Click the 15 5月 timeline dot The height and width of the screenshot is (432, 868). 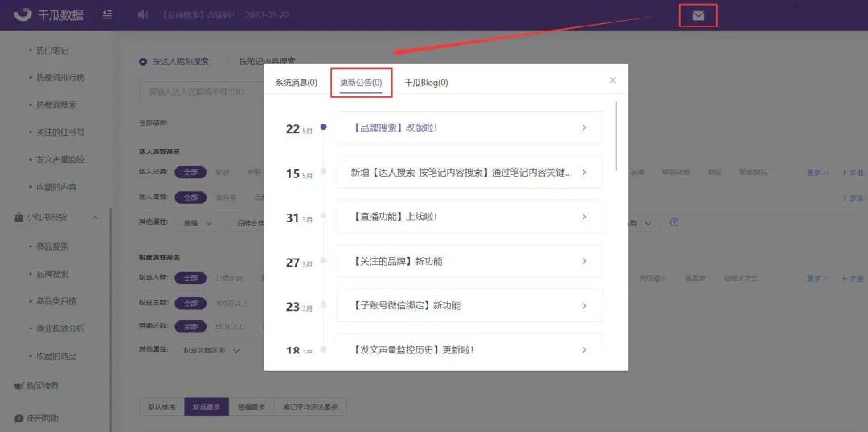(x=324, y=172)
